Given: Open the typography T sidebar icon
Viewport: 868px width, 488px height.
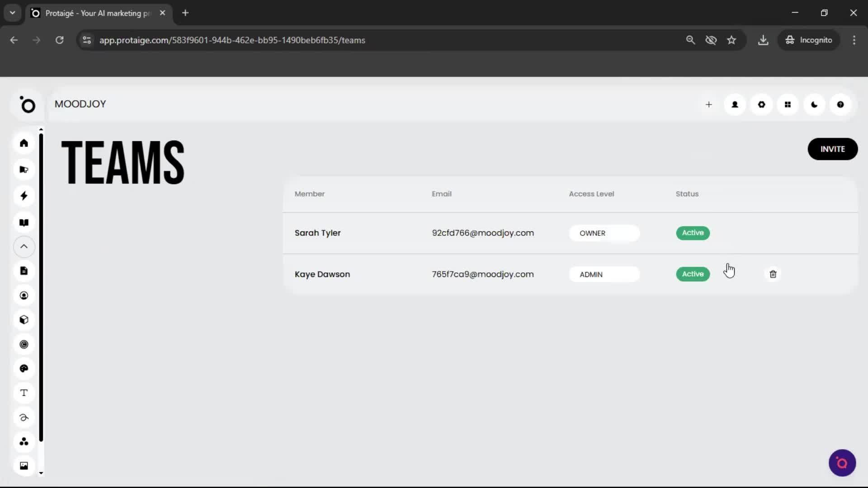Looking at the screenshot, I should click(x=24, y=393).
